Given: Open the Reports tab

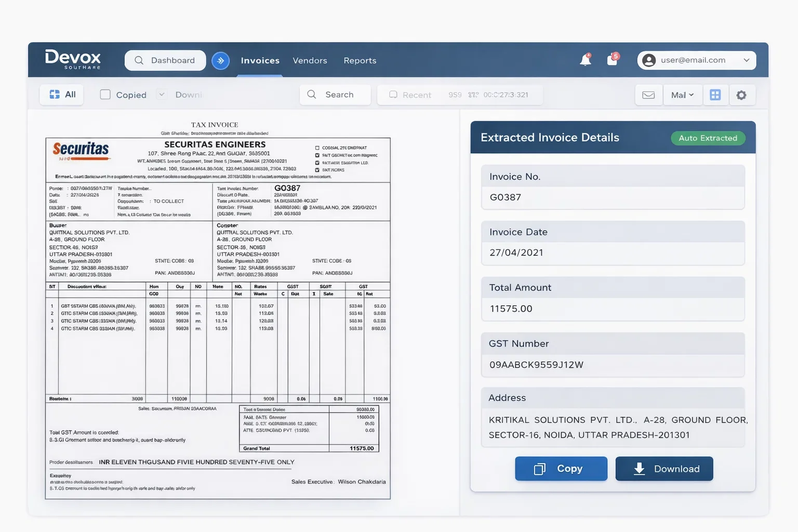Looking at the screenshot, I should click(x=360, y=61).
